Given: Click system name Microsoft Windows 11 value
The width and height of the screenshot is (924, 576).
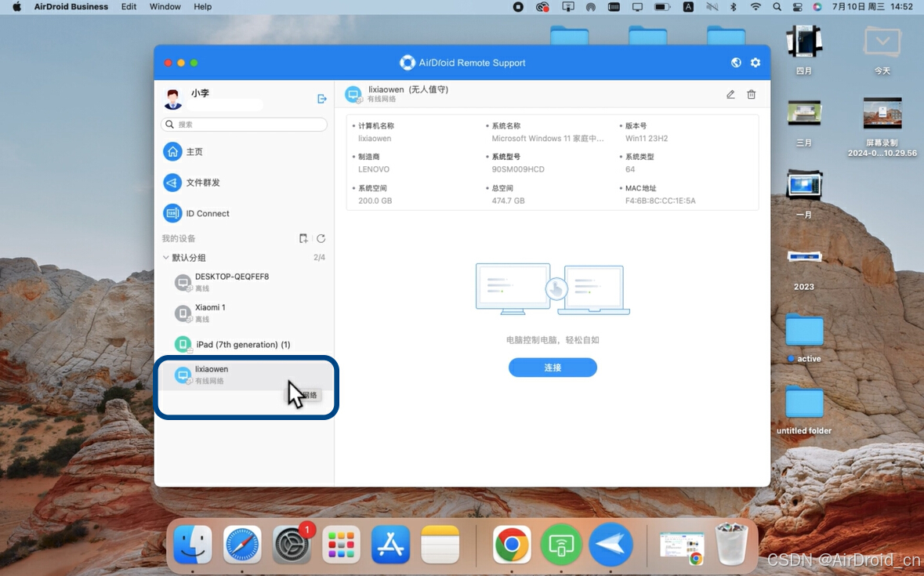Looking at the screenshot, I should point(548,139).
